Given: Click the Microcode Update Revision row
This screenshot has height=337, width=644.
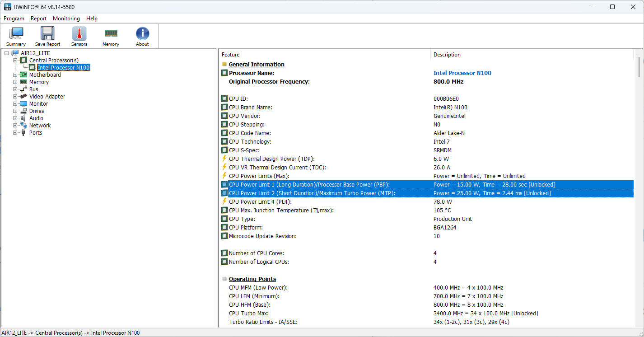Looking at the screenshot, I should pyautogui.click(x=427, y=236).
